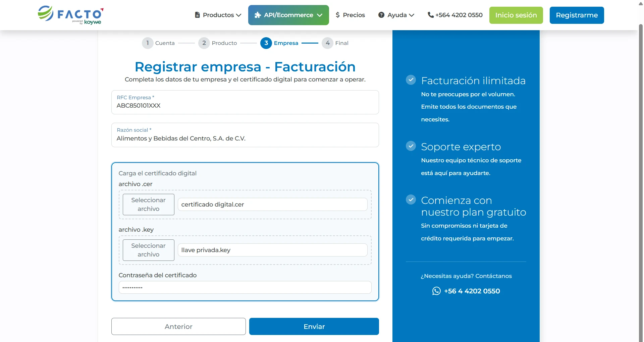
Task: Click the checkmark icon beside Soporte experto
Action: tap(411, 146)
